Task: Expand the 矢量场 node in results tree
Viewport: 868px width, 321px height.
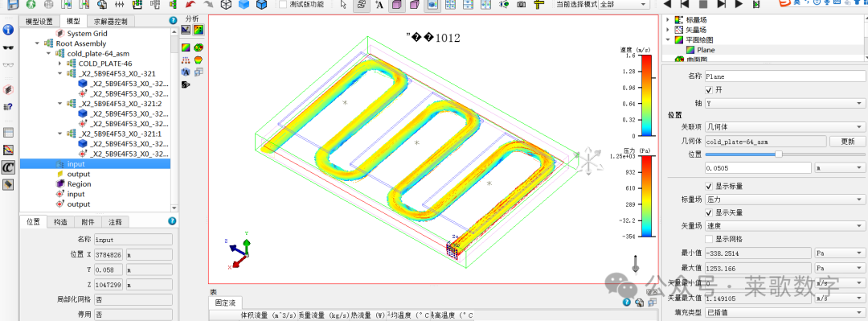Action: (668, 30)
